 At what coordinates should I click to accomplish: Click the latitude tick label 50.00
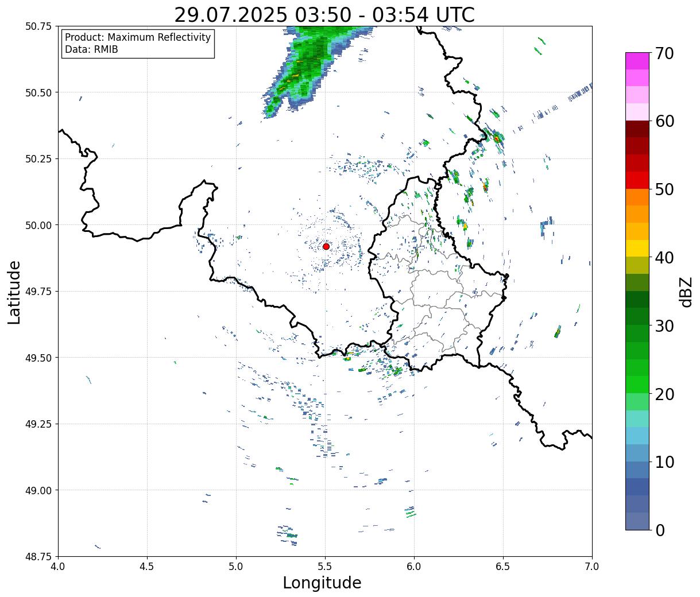point(38,225)
